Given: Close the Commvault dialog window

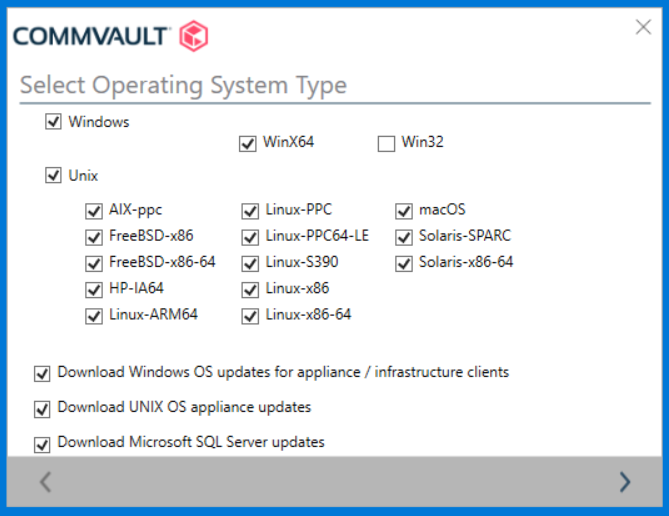Looking at the screenshot, I should 643,27.
